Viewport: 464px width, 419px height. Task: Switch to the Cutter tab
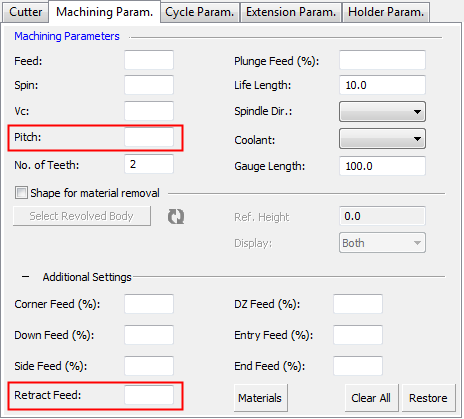[x=26, y=12]
